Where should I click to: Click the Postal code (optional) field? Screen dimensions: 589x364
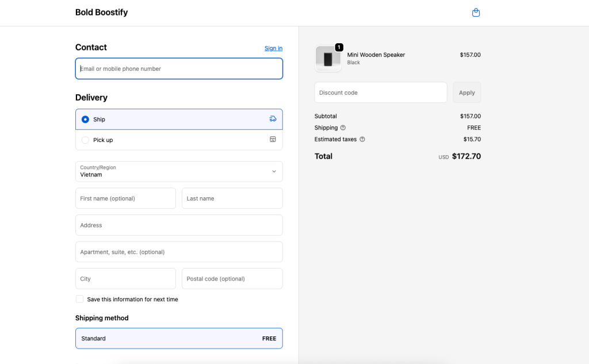[x=232, y=279]
